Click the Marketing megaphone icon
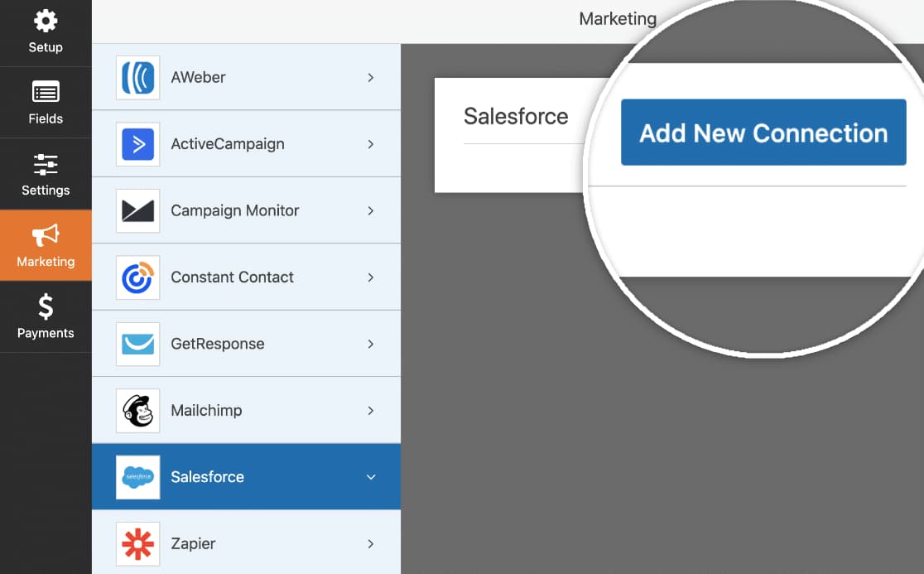The width and height of the screenshot is (924, 574). click(x=46, y=236)
